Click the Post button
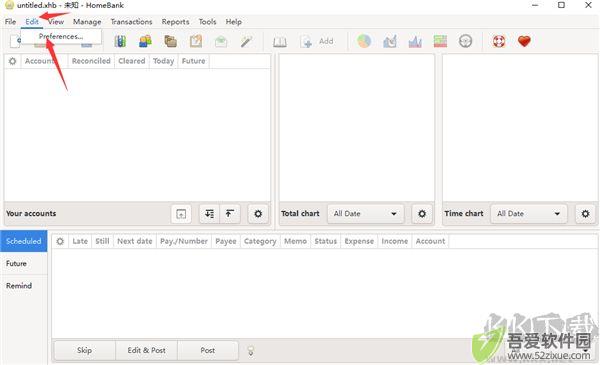The width and height of the screenshot is (600, 365). [x=207, y=350]
